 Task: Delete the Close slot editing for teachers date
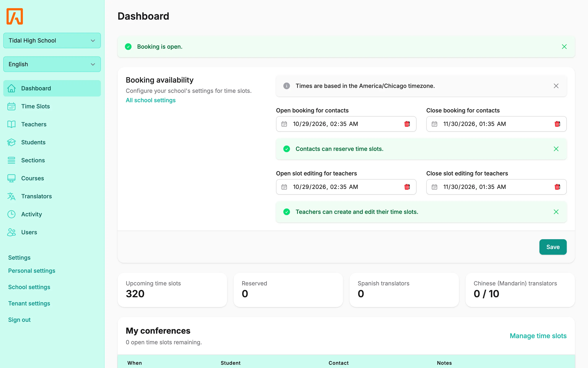click(x=557, y=187)
